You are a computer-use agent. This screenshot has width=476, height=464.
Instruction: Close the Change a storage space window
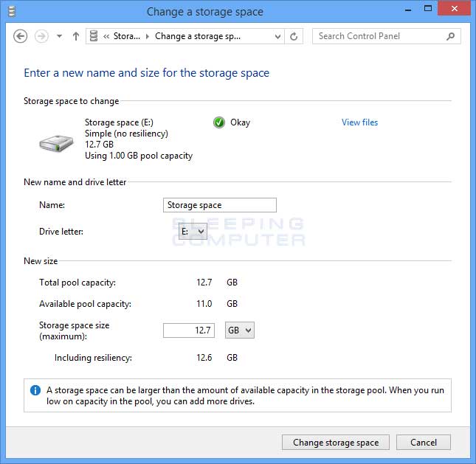point(454,8)
